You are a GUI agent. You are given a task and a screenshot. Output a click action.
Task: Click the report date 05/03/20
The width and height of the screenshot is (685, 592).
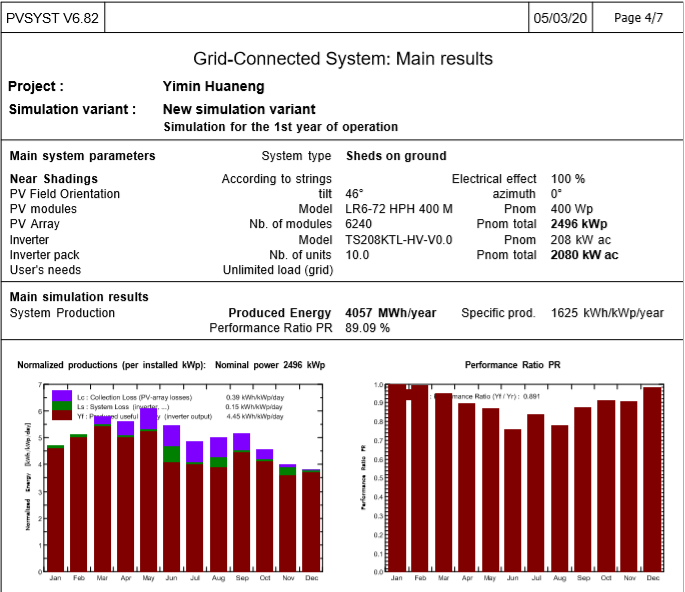[561, 18]
